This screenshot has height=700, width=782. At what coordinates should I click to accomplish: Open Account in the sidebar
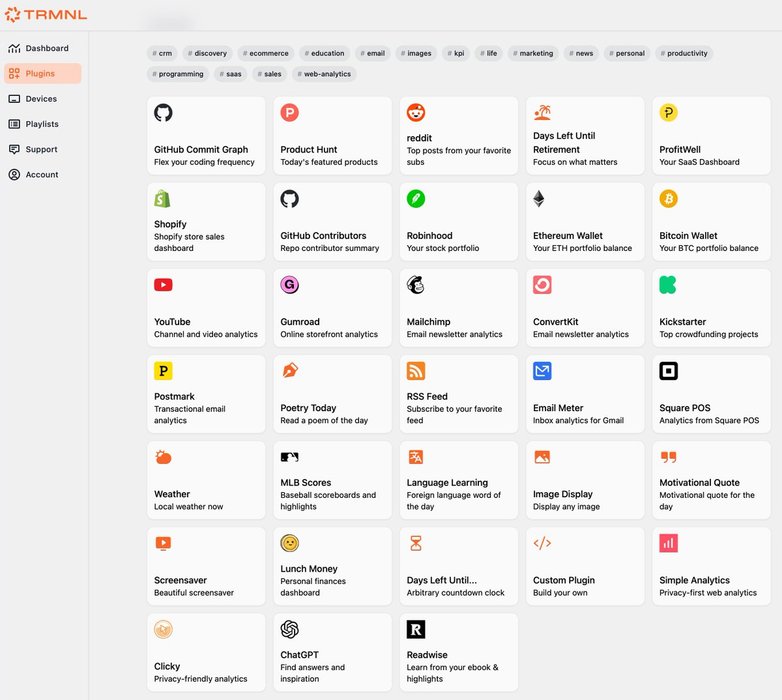43,175
